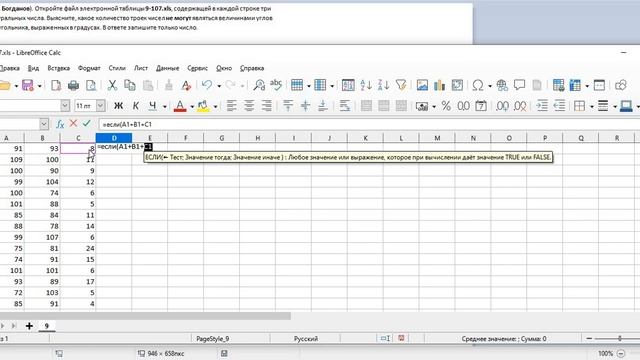Screen dimensions: 640x360
Task: Open draw shapes functions icon
Action: pos(620,85)
